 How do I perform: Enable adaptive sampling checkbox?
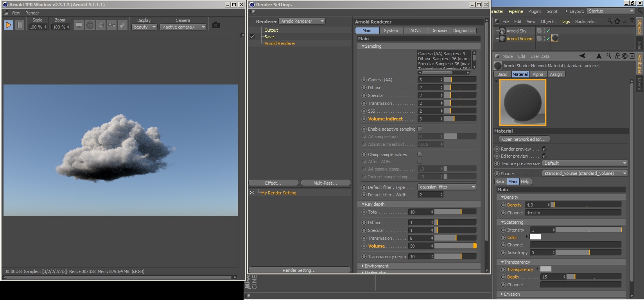point(420,129)
